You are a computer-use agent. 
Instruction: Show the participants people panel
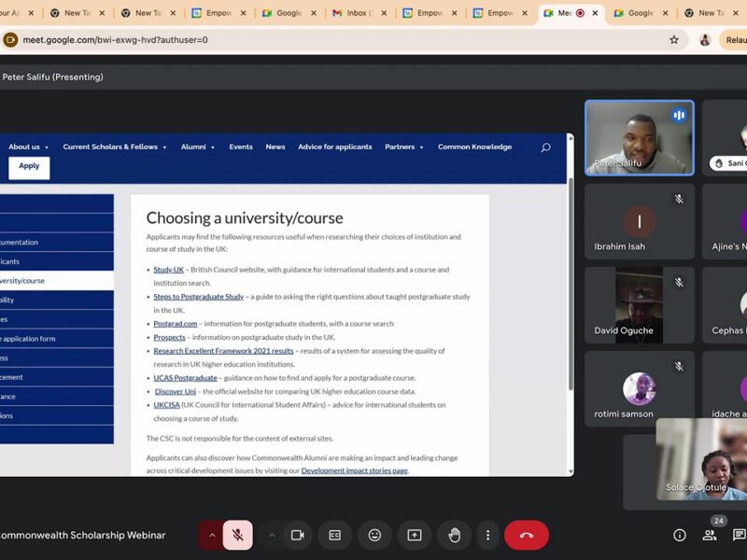pyautogui.click(x=710, y=535)
